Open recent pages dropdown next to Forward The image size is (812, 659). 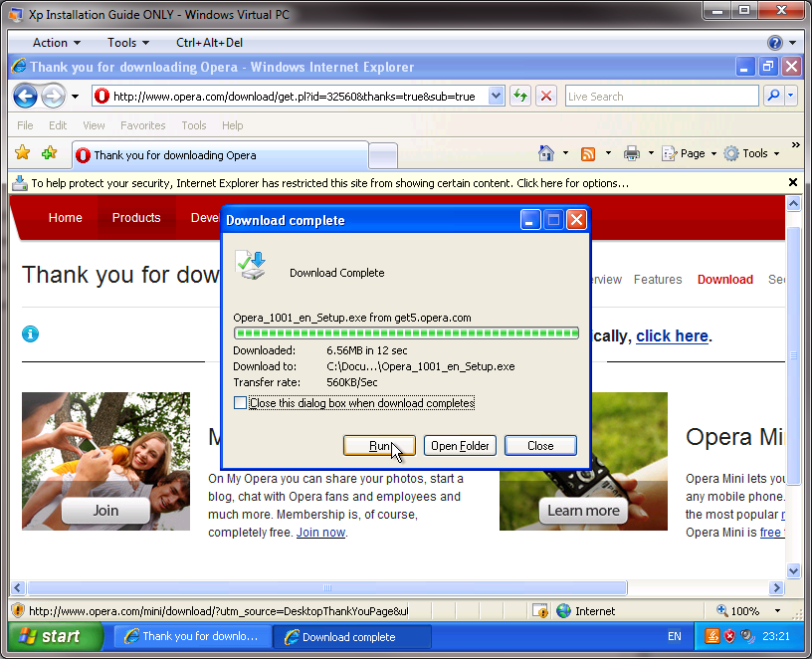tap(75, 97)
